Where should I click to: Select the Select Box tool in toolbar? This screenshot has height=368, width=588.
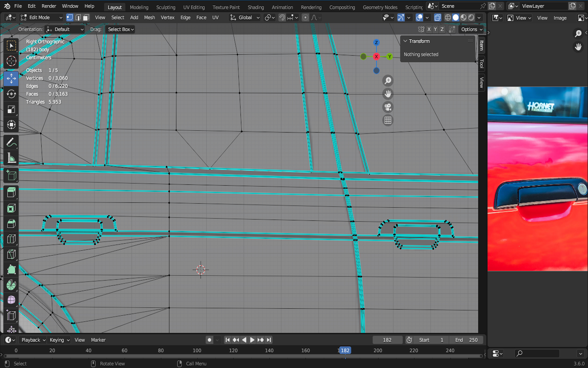click(x=11, y=45)
